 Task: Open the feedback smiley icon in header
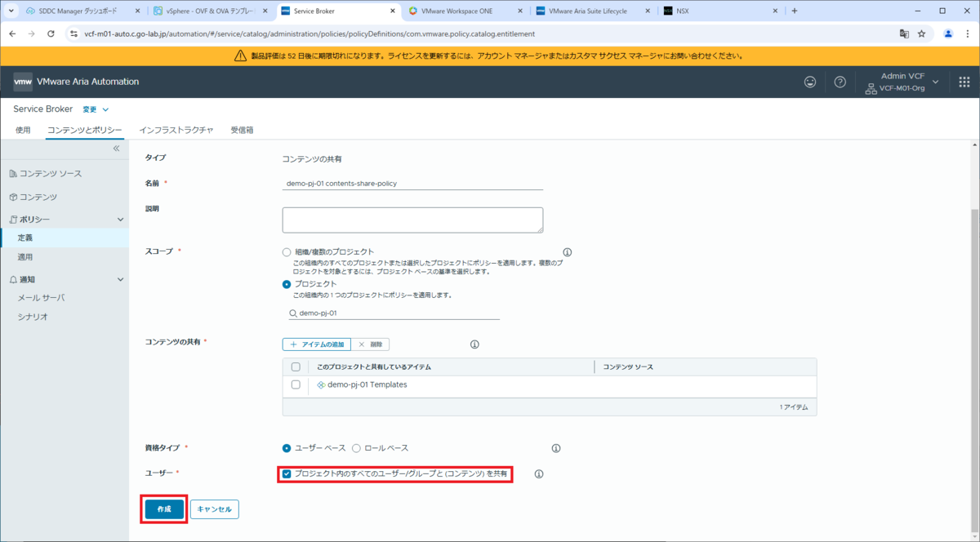[810, 82]
